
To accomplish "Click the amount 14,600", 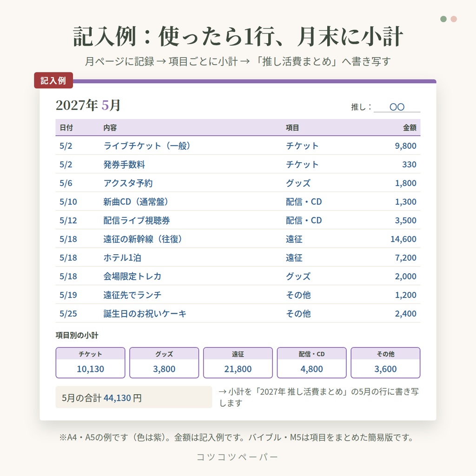I will [403, 239].
